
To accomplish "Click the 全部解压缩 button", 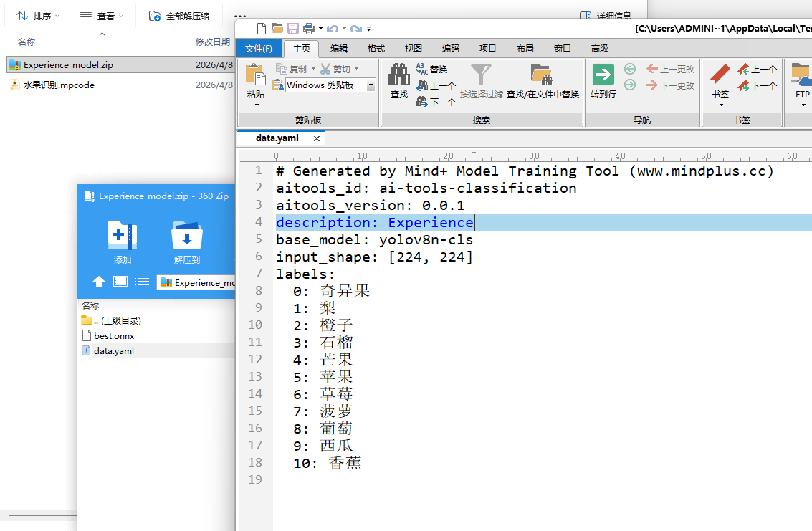I will (x=179, y=16).
